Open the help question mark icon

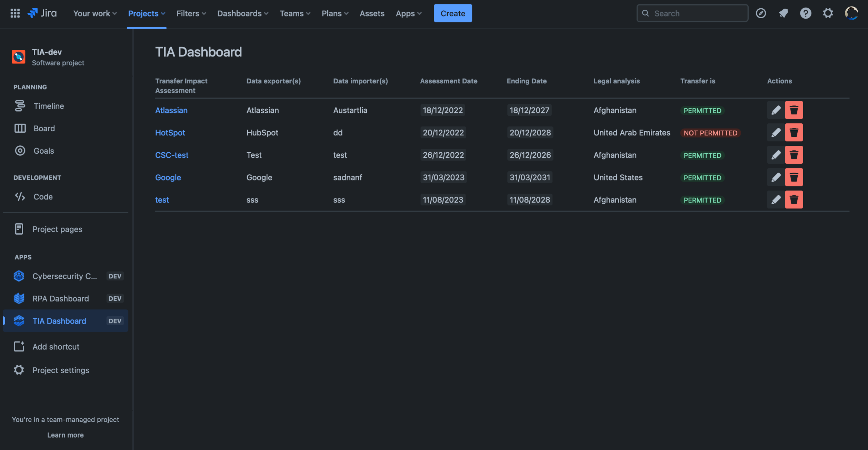click(x=806, y=13)
